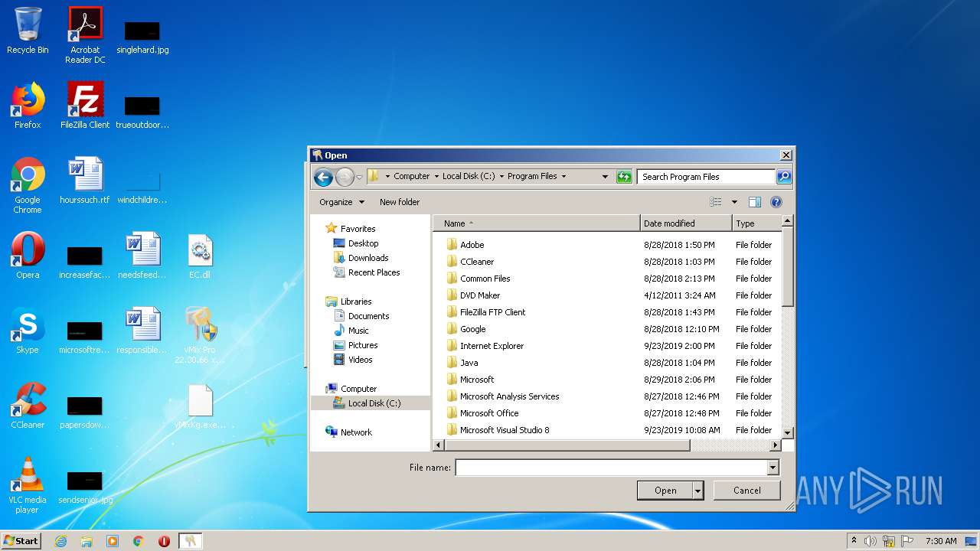Image resolution: width=980 pixels, height=551 pixels.
Task: Click New folder in toolbar
Action: click(400, 202)
